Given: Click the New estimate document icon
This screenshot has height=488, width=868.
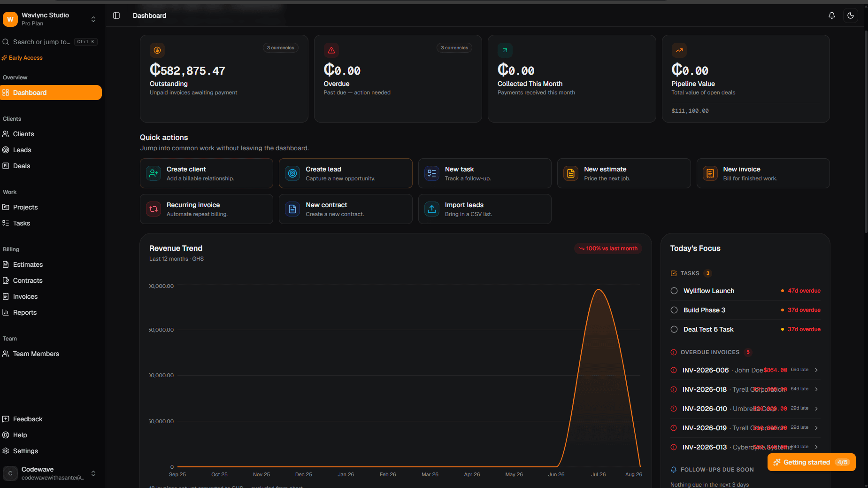Looking at the screenshot, I should 571,173.
